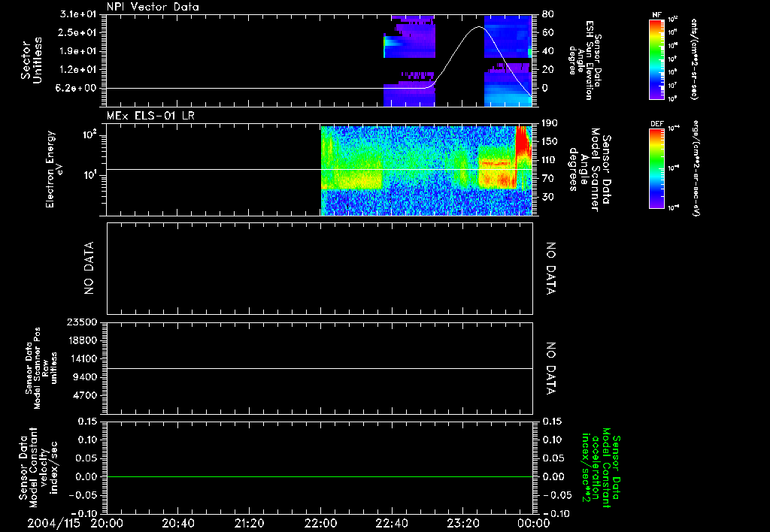Click the 80 degrees elevation tick value
The height and width of the screenshot is (532, 770).
coord(547,14)
